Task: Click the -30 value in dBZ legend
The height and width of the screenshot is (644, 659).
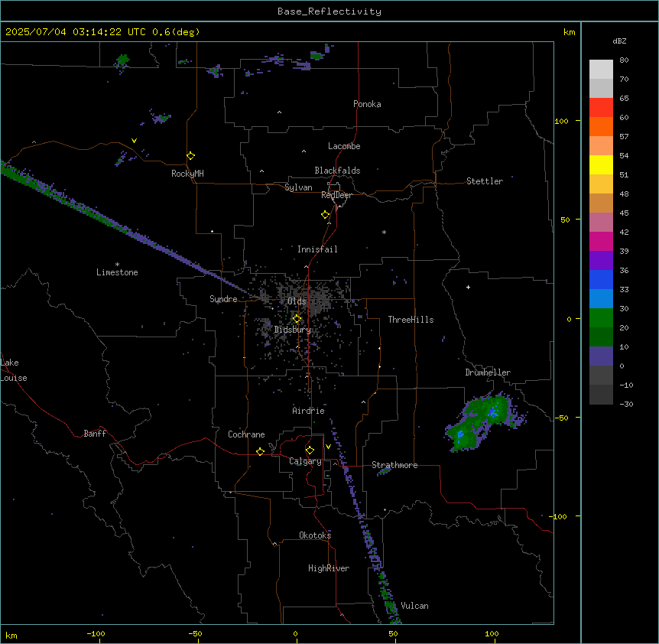Action: (x=626, y=404)
